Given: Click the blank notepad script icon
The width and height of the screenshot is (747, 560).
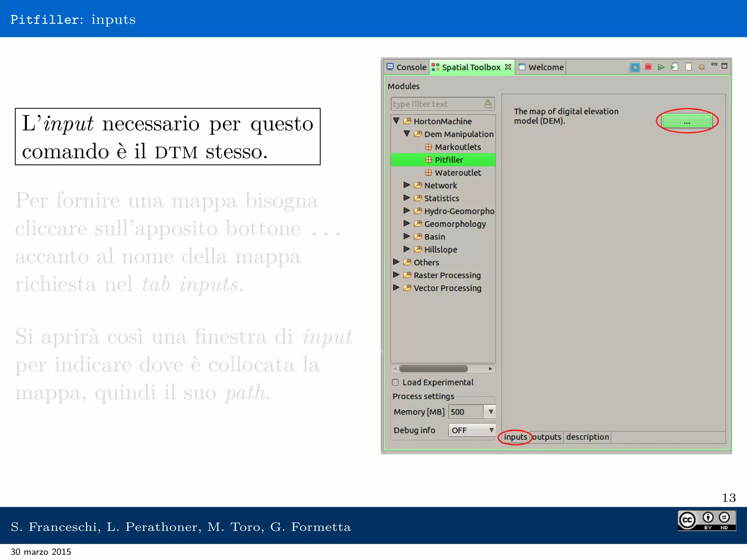Looking at the screenshot, I should (688, 67).
